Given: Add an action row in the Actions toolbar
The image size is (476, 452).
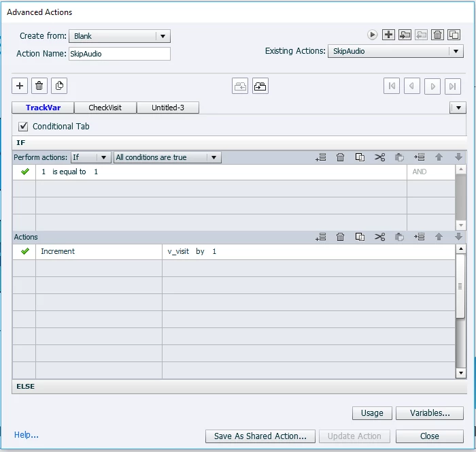Looking at the screenshot, I should [x=320, y=237].
